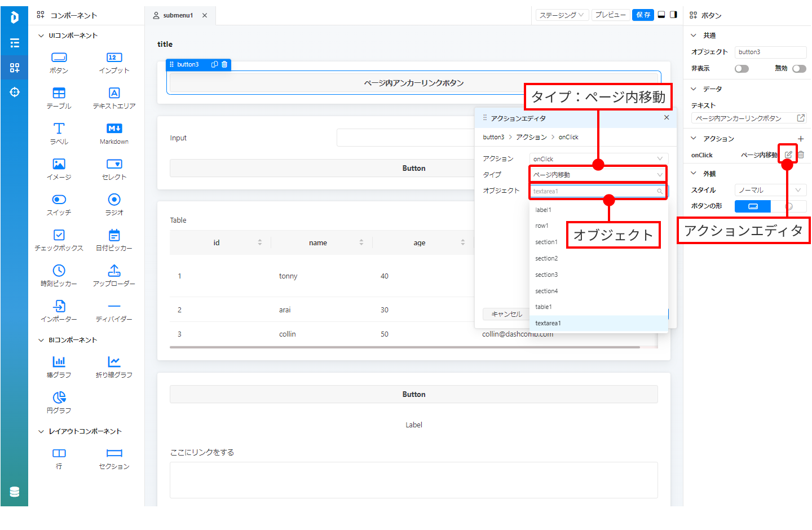Duplicate button3 with the copy icon
Screen dimensions: 812x530
214,64
